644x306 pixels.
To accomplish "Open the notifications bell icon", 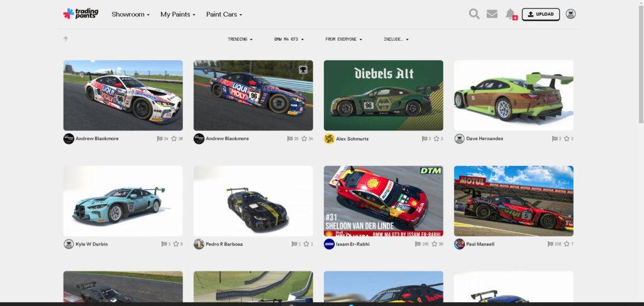I will click(511, 14).
